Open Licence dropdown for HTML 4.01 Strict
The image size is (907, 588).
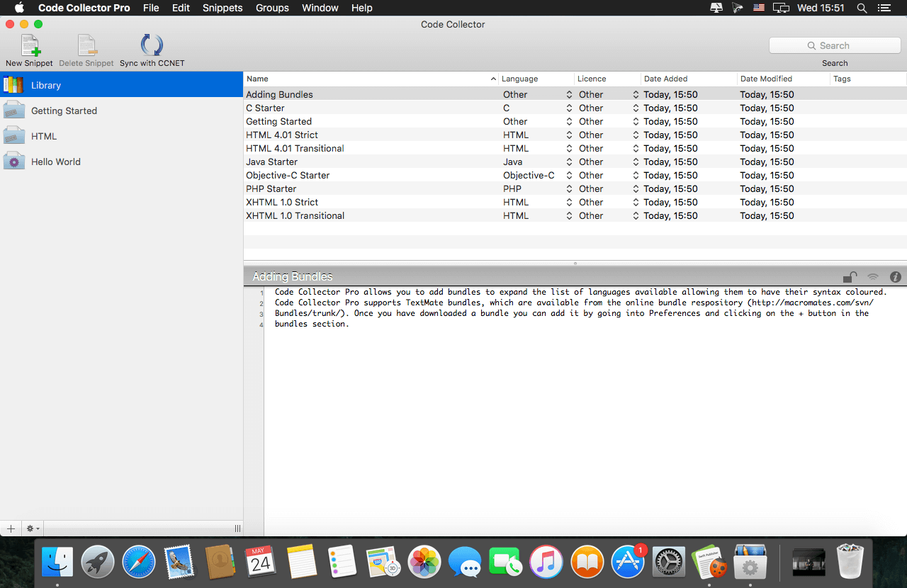[x=609, y=135]
